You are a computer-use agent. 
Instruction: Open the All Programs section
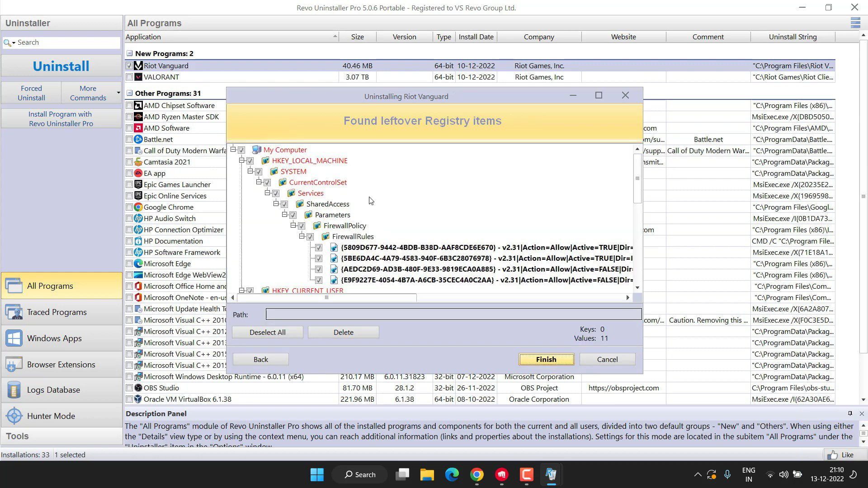(61, 286)
